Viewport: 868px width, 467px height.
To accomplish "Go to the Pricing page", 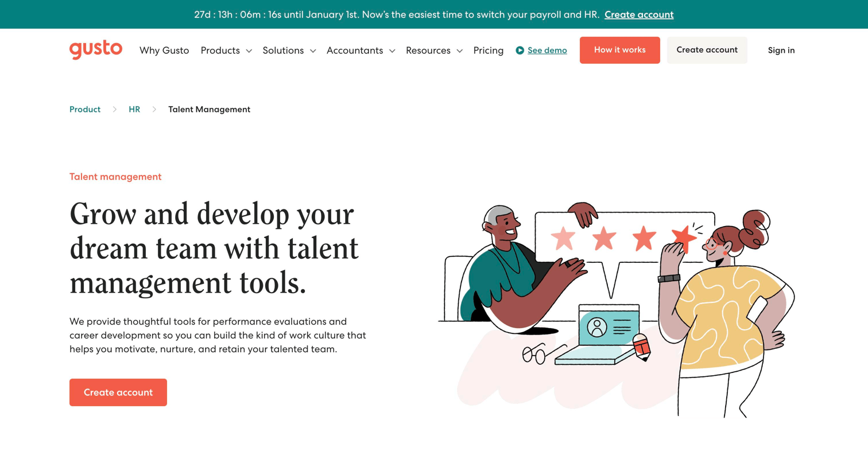I will pyautogui.click(x=489, y=50).
